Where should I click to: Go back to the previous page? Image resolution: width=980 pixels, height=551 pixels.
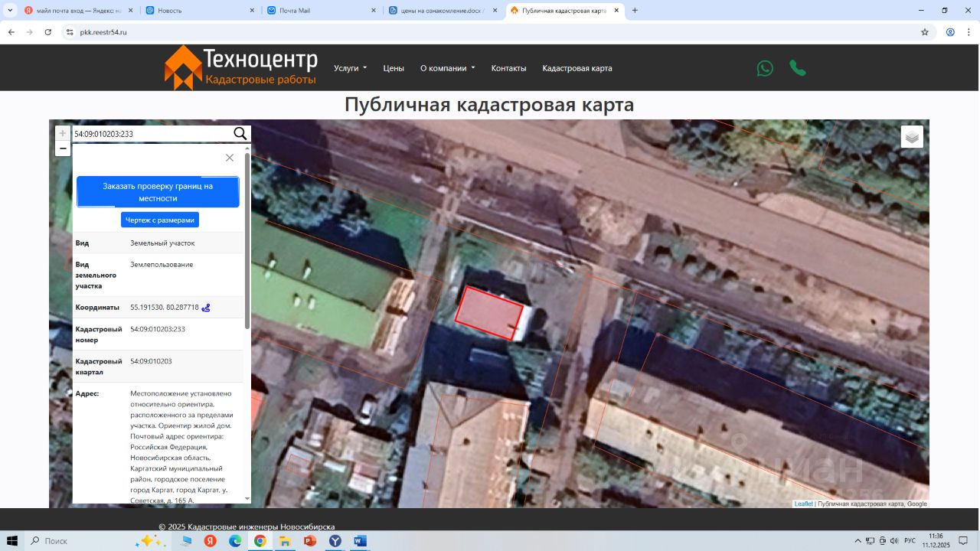(11, 32)
